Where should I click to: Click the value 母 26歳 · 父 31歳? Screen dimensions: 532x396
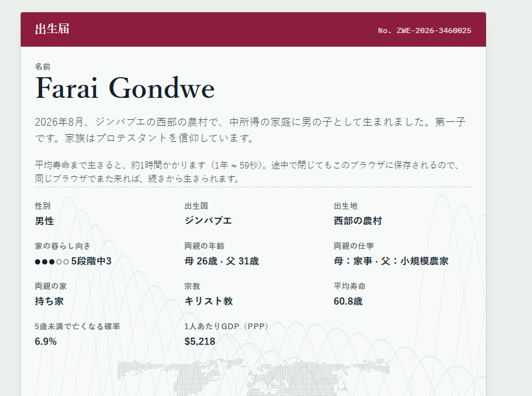pyautogui.click(x=222, y=261)
